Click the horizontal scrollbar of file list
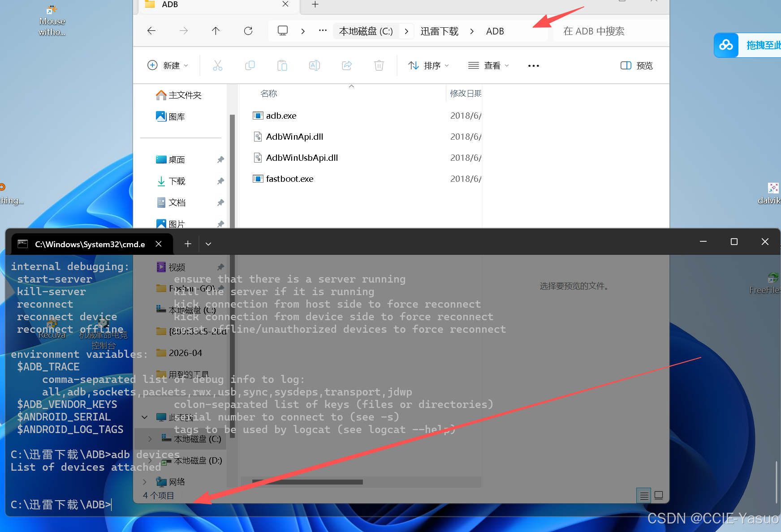 (x=307, y=482)
